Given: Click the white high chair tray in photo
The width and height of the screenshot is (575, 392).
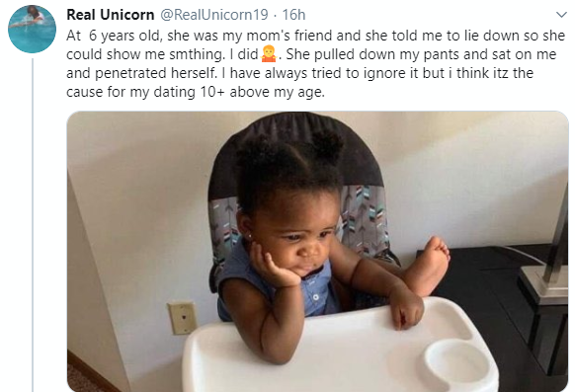Looking at the screenshot, I should [x=341, y=348].
